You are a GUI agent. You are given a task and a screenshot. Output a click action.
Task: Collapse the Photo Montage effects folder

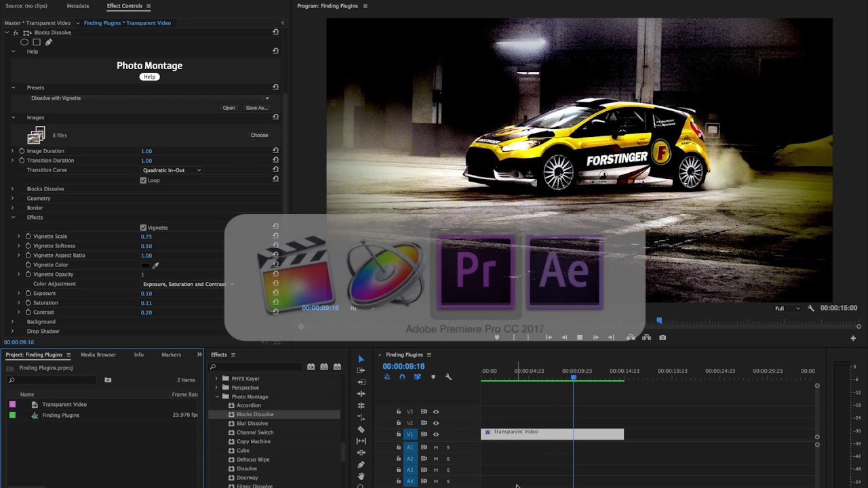pos(217,396)
